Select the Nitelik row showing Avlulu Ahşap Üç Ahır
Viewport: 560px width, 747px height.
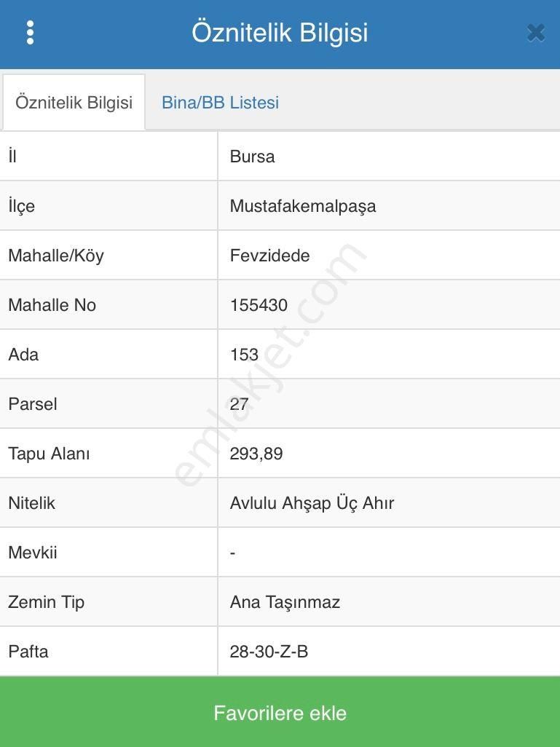click(x=311, y=502)
